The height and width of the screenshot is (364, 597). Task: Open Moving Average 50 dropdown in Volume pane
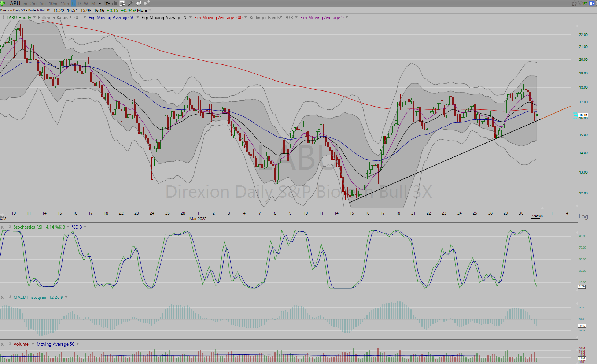tap(78, 344)
